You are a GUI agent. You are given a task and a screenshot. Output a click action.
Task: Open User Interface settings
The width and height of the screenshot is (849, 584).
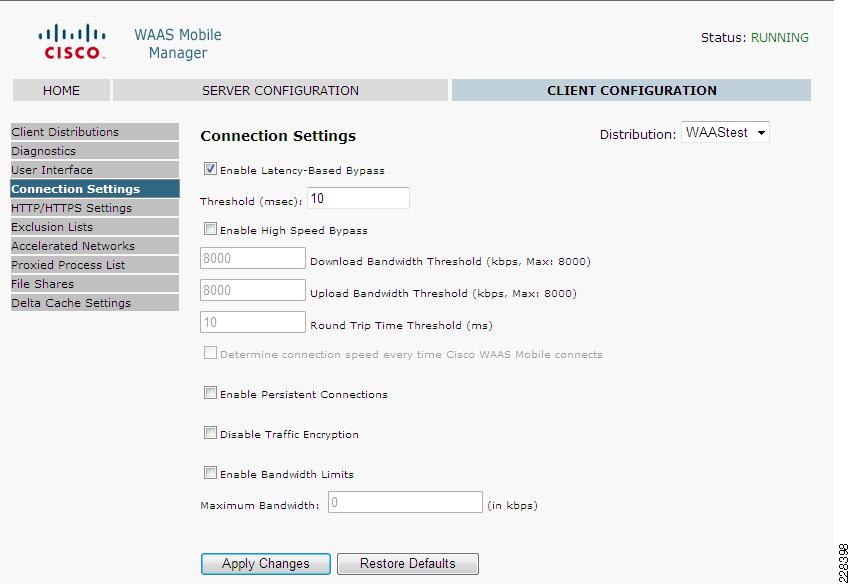pos(95,170)
